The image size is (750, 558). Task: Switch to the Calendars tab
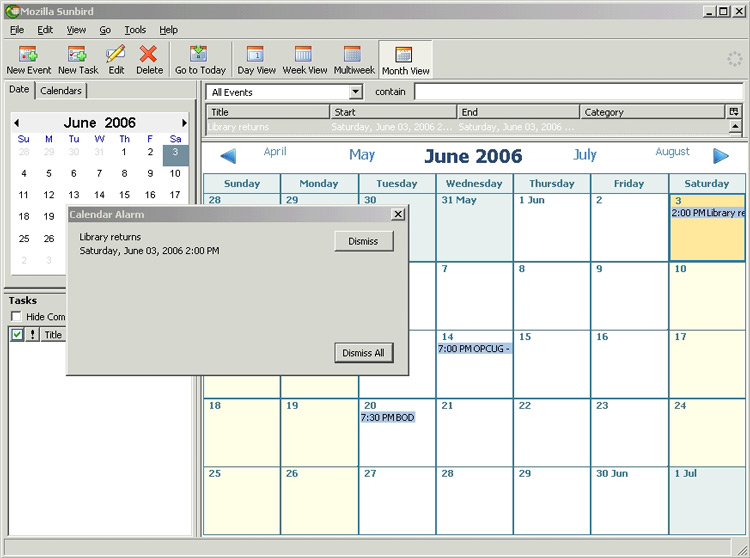click(61, 91)
